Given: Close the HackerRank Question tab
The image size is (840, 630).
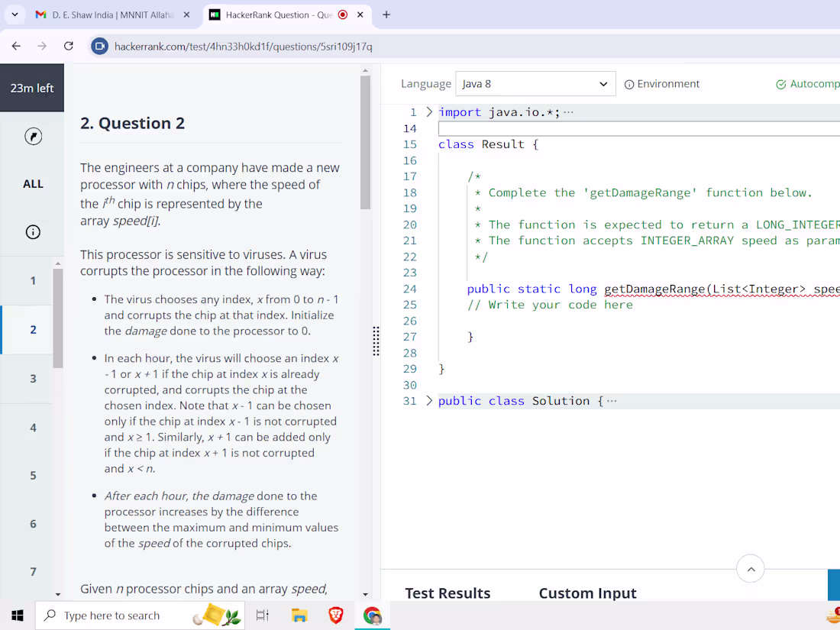Looking at the screenshot, I should [x=360, y=15].
